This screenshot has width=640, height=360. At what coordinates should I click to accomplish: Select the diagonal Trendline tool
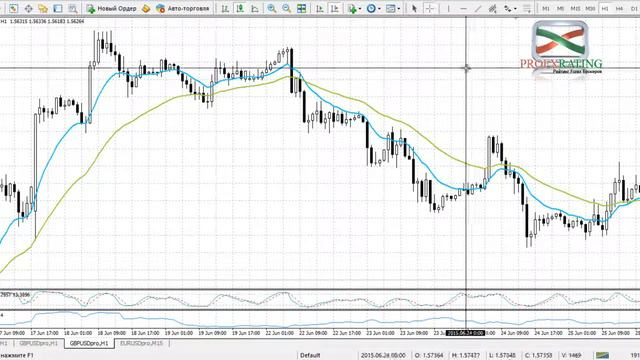pos(478,8)
